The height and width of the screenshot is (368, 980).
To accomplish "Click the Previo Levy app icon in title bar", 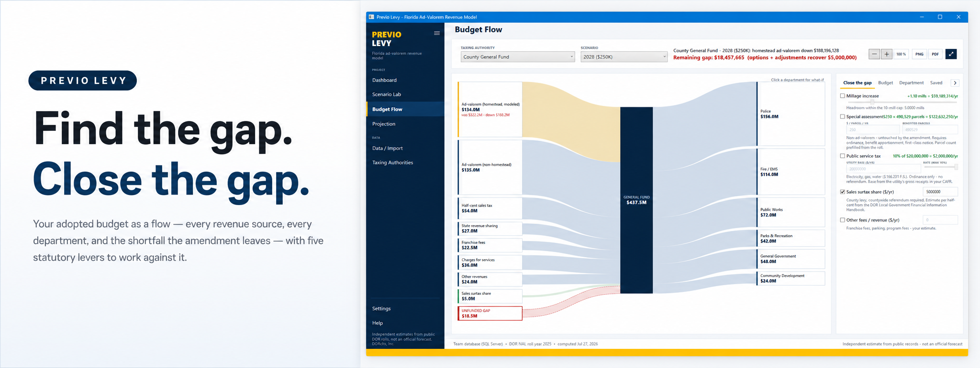I will pos(371,17).
